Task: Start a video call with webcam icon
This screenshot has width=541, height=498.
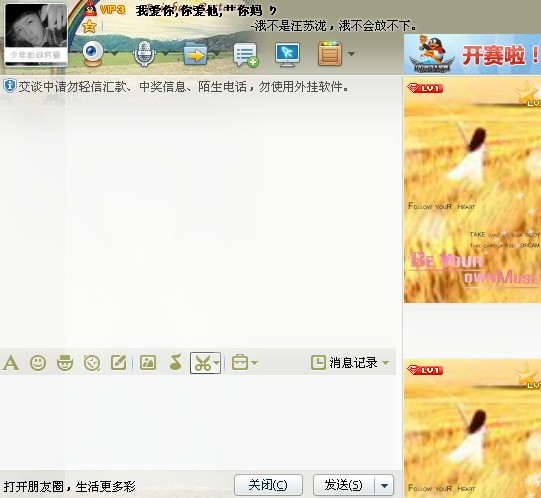Action: point(93,53)
